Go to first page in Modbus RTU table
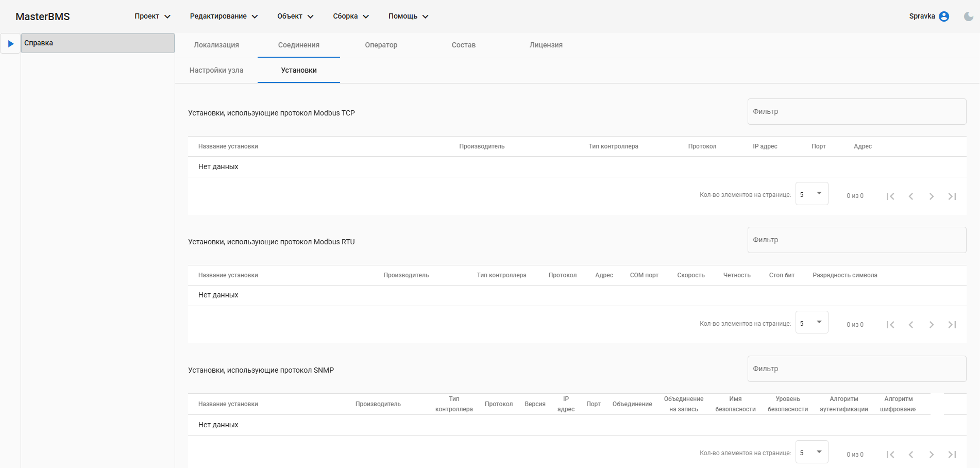 [x=890, y=325]
